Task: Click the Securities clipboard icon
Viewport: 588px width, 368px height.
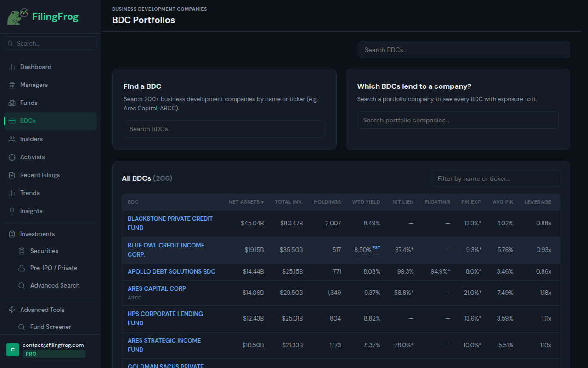Action: [22, 251]
